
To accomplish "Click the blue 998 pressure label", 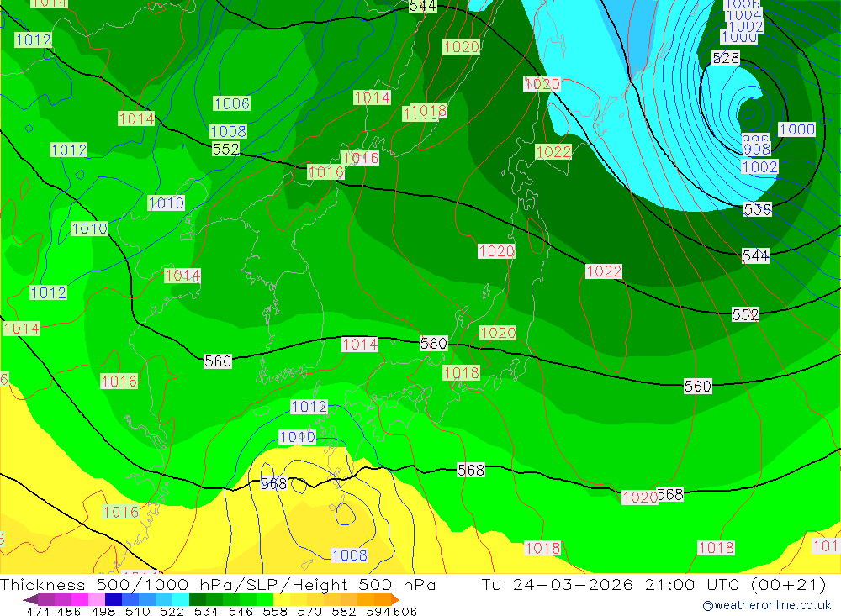I will (x=757, y=149).
